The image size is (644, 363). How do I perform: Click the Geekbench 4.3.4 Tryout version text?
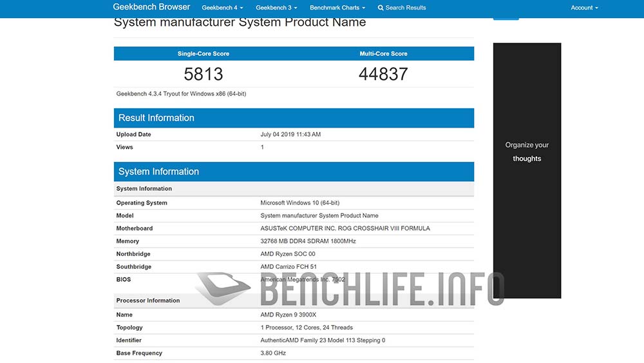(x=181, y=93)
